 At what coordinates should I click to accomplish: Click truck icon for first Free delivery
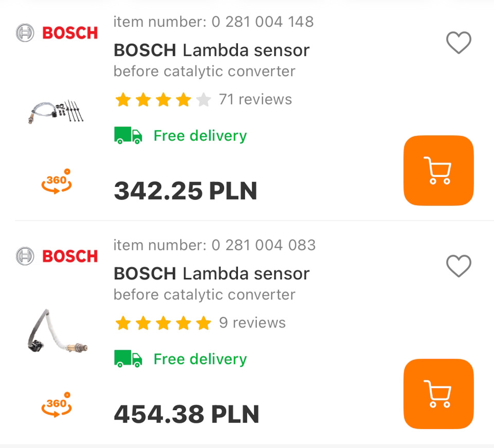point(128,136)
